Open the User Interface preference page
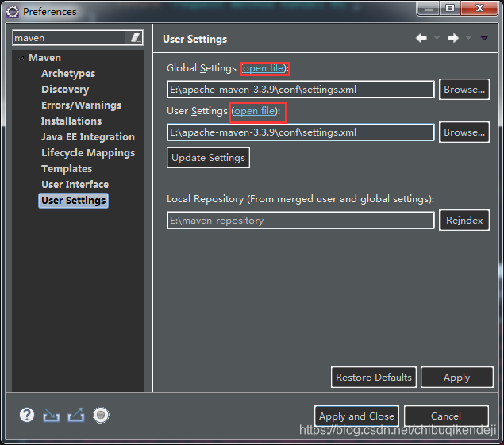 (x=75, y=185)
